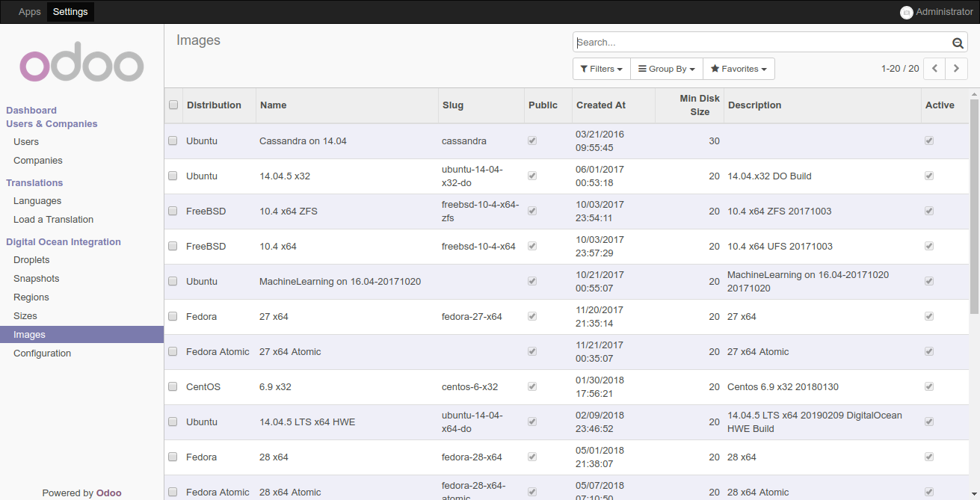Click the 1-20 / 20 pager text
Image resolution: width=980 pixels, height=500 pixels.
(900, 69)
